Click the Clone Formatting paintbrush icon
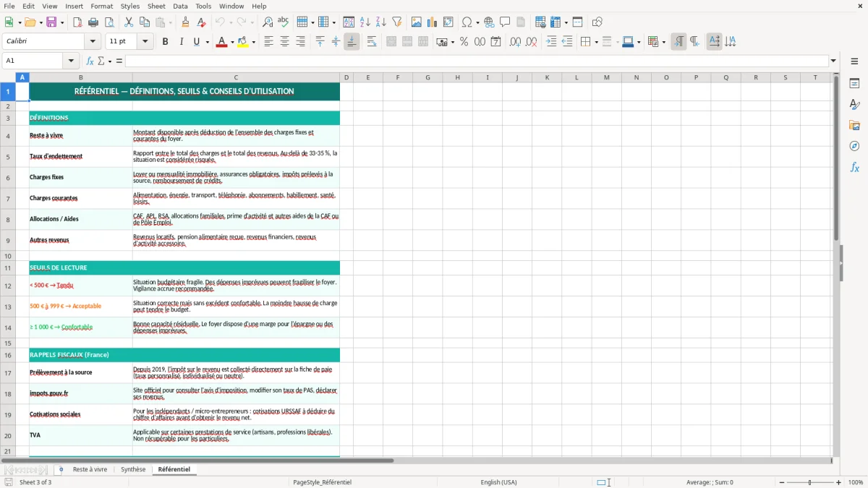868x488 pixels. [x=185, y=22]
